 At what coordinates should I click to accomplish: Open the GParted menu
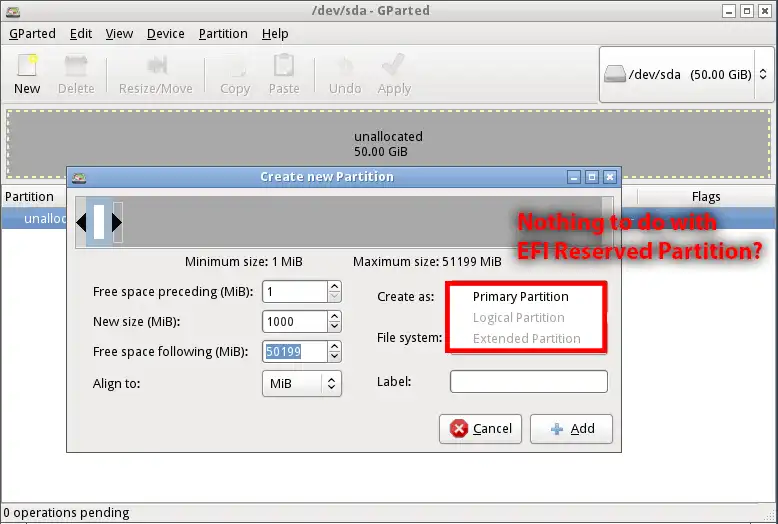click(32, 34)
